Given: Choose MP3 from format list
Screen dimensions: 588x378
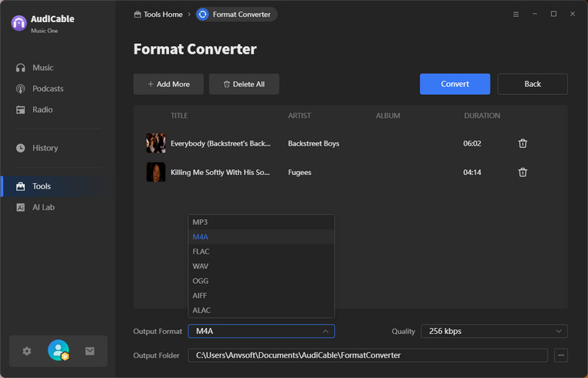Looking at the screenshot, I should [x=262, y=222].
